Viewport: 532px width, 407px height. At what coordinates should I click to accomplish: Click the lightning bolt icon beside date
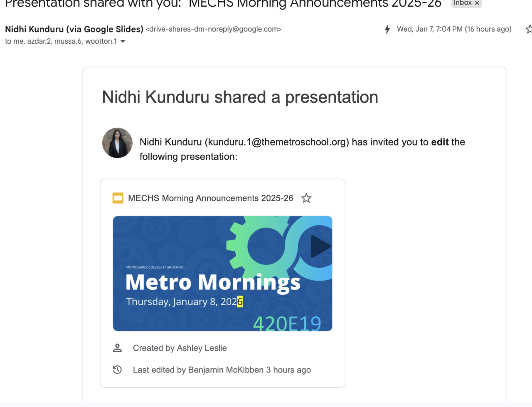387,29
